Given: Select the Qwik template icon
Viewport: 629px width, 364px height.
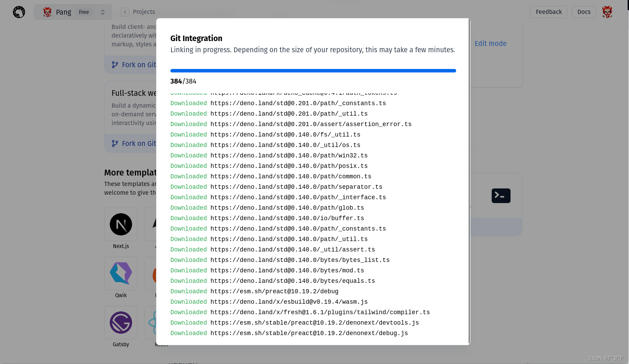Looking at the screenshot, I should 121,273.
